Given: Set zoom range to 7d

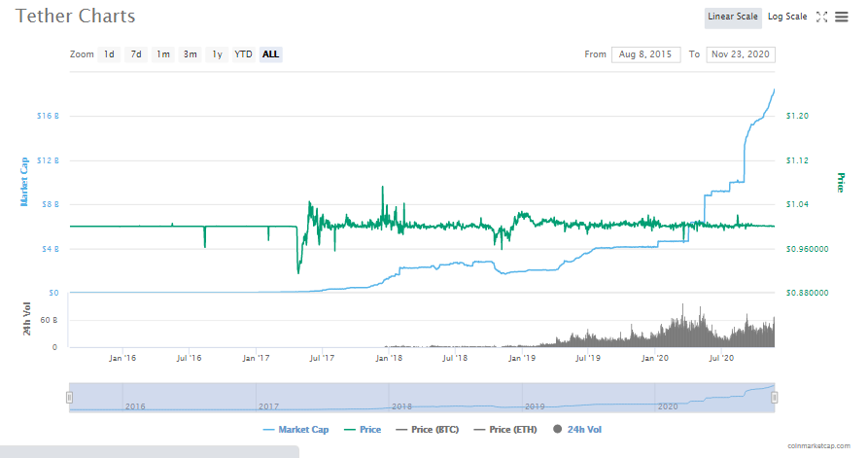Looking at the screenshot, I should coord(136,54).
